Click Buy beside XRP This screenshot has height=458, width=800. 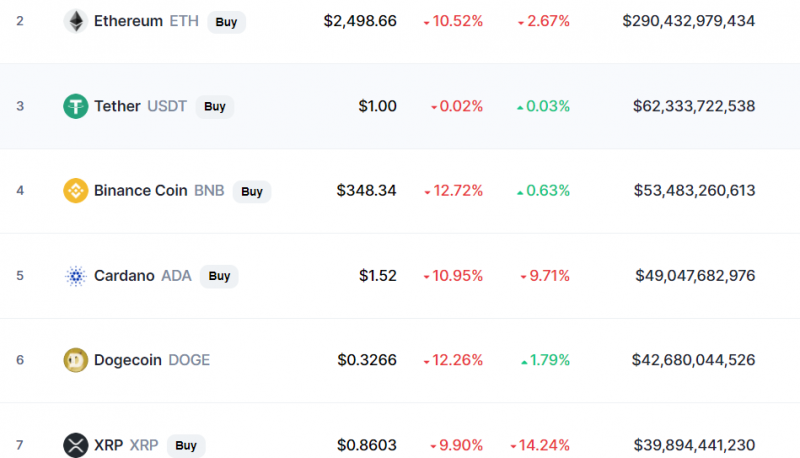pyautogui.click(x=186, y=446)
